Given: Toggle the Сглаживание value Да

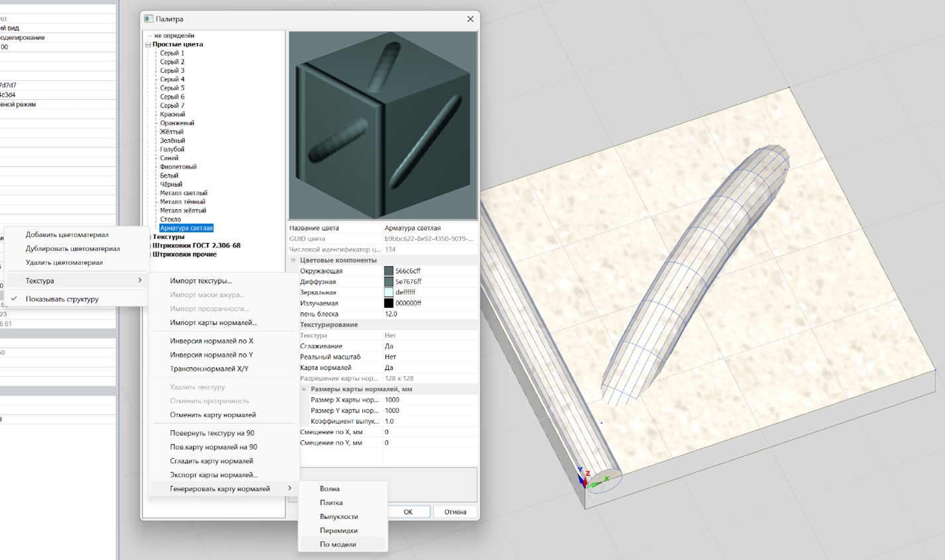Looking at the screenshot, I should click(389, 346).
